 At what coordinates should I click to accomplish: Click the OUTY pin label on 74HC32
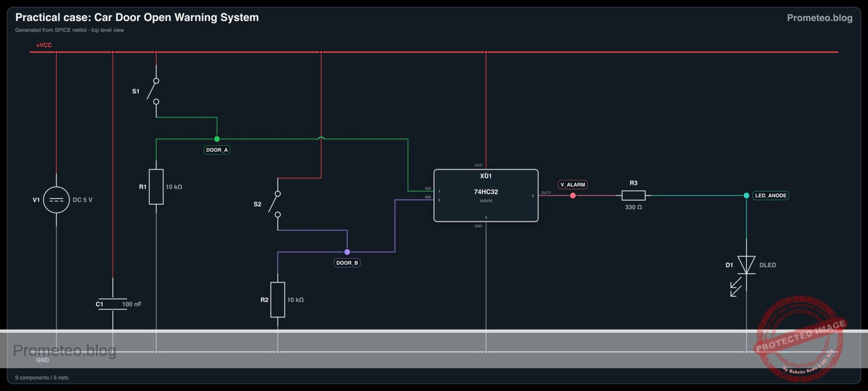click(546, 193)
